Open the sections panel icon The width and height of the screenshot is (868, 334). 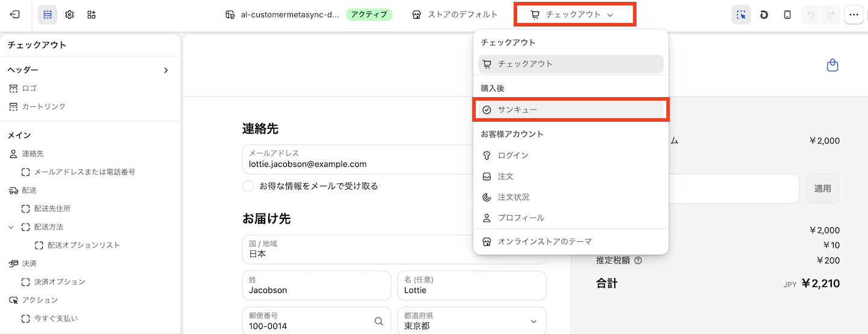[x=48, y=14]
